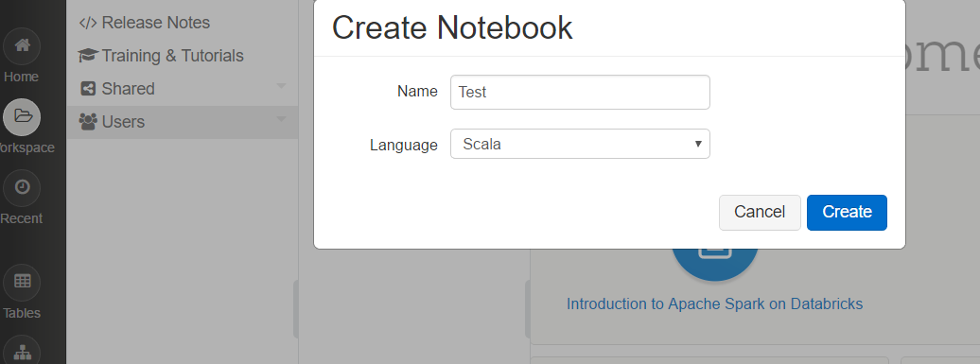980x364 pixels.
Task: Open Introduction to Apache Spark on Databricks
Action: 714,304
